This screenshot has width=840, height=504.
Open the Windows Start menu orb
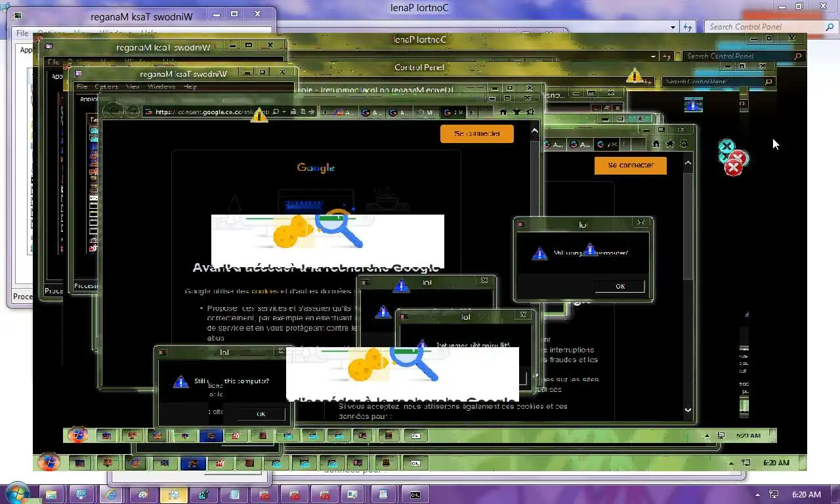click(x=16, y=493)
